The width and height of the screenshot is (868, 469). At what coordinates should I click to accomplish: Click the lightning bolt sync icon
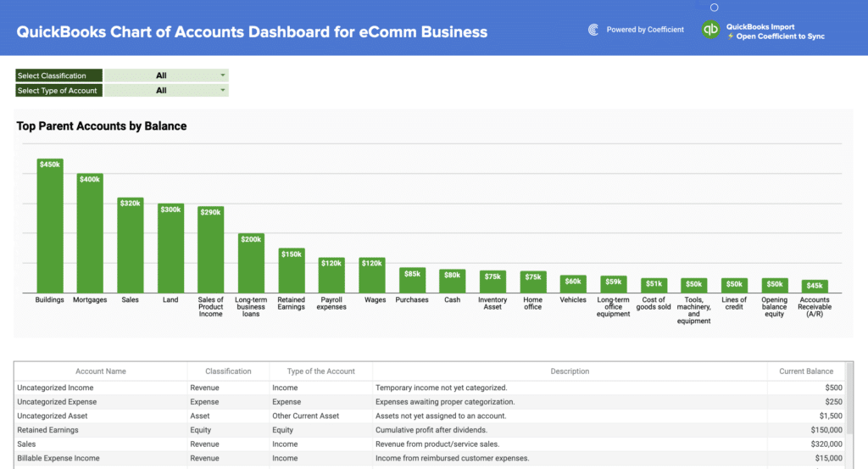point(731,36)
